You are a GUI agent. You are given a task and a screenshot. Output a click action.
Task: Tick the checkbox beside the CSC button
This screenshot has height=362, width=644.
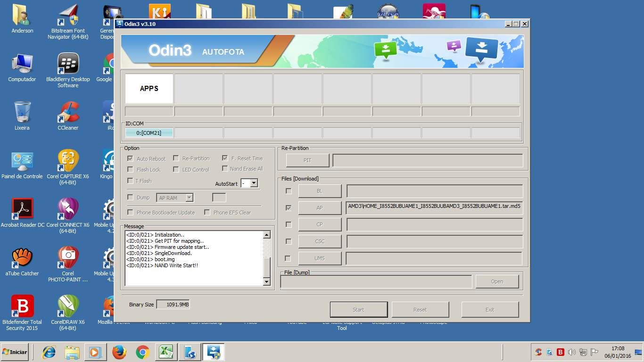tap(289, 241)
